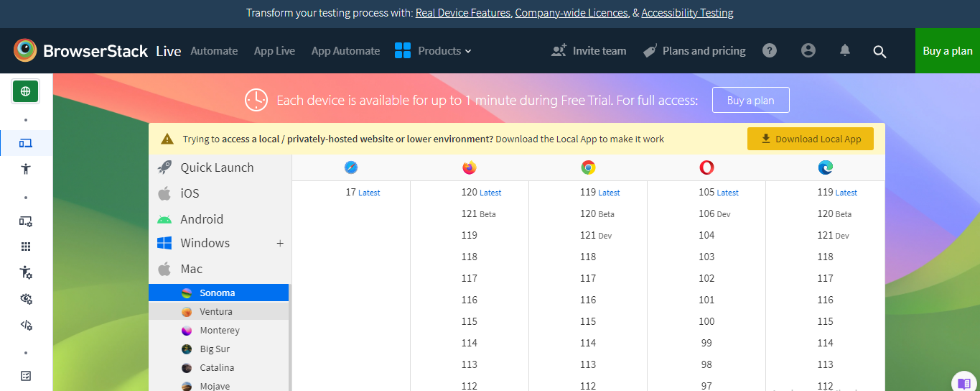
Task: Click the clock icon in trial banner
Action: [x=256, y=100]
